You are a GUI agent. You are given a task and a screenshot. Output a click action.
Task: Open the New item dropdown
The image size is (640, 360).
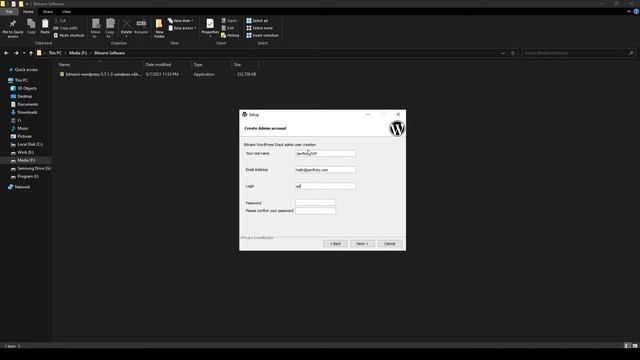point(181,20)
